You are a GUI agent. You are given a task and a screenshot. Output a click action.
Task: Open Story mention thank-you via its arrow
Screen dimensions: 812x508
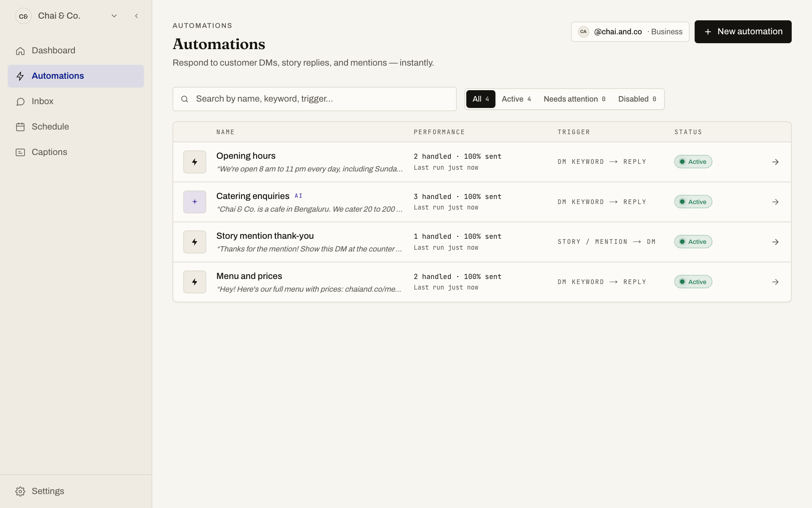775,242
